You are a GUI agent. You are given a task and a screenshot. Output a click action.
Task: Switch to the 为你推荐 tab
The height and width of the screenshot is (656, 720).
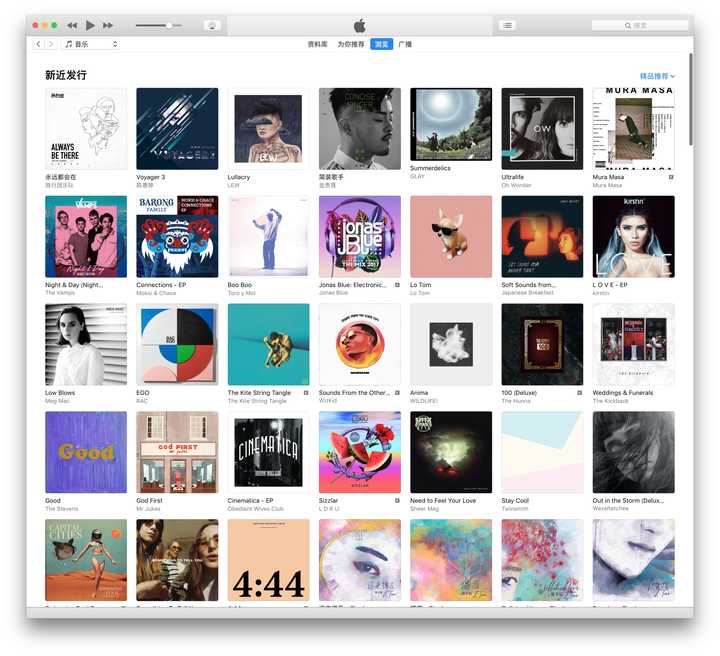tap(351, 45)
